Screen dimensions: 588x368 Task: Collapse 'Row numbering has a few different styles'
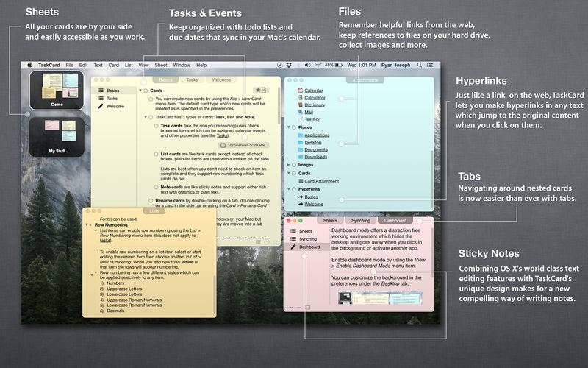(92, 275)
